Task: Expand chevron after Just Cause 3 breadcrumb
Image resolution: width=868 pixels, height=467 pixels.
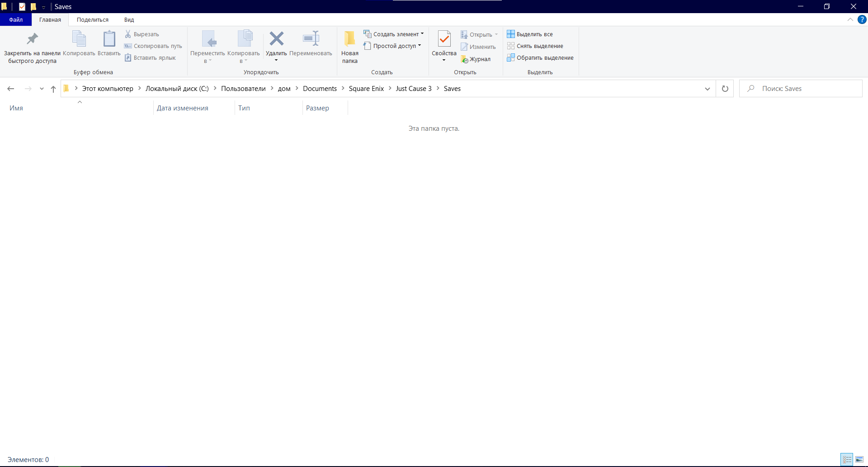Action: (x=438, y=88)
